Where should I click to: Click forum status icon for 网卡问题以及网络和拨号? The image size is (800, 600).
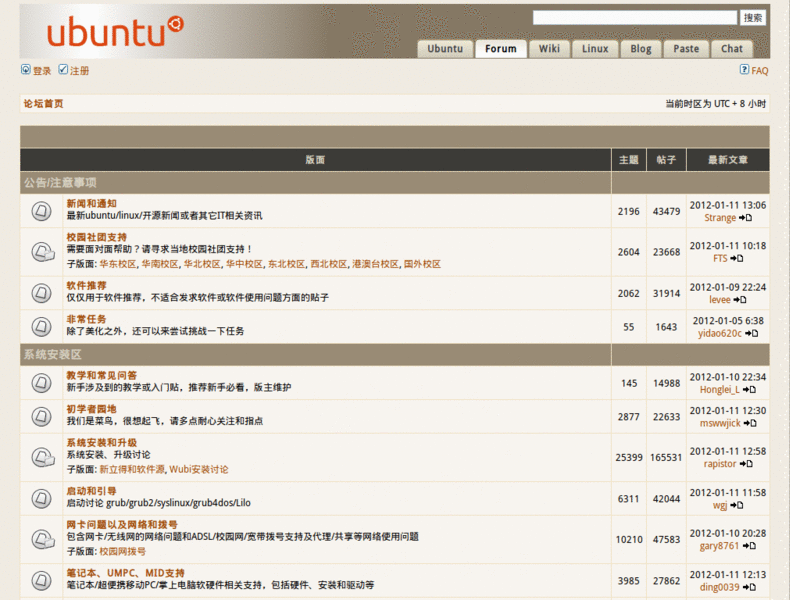pyautogui.click(x=43, y=539)
